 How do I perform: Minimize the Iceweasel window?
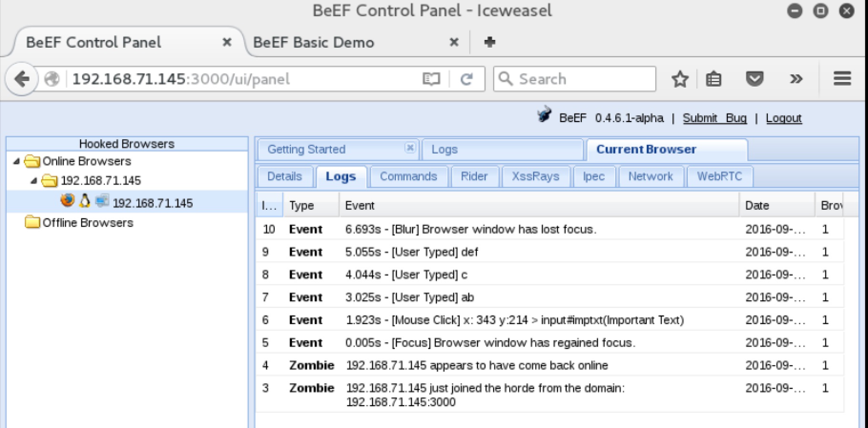(795, 11)
